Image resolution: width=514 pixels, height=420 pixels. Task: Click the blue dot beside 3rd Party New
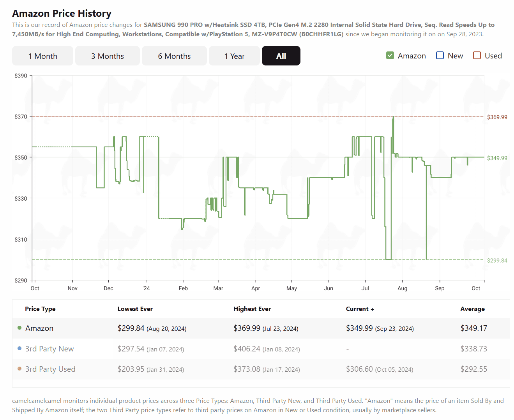pos(19,348)
